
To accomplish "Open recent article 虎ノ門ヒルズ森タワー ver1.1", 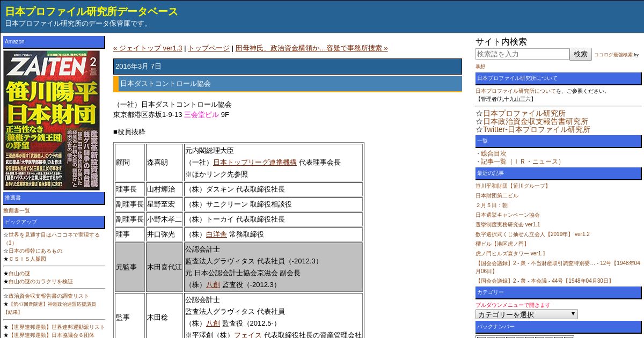I will click(510, 254).
